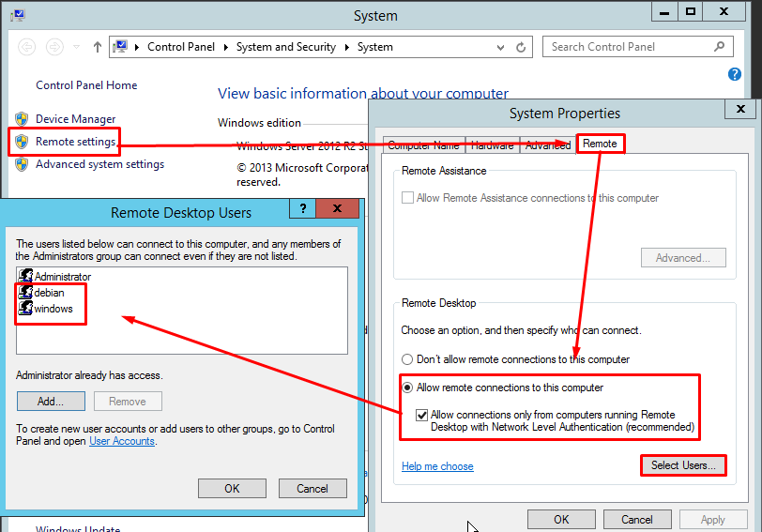
Task: Click the Select Users button
Action: [683, 465]
